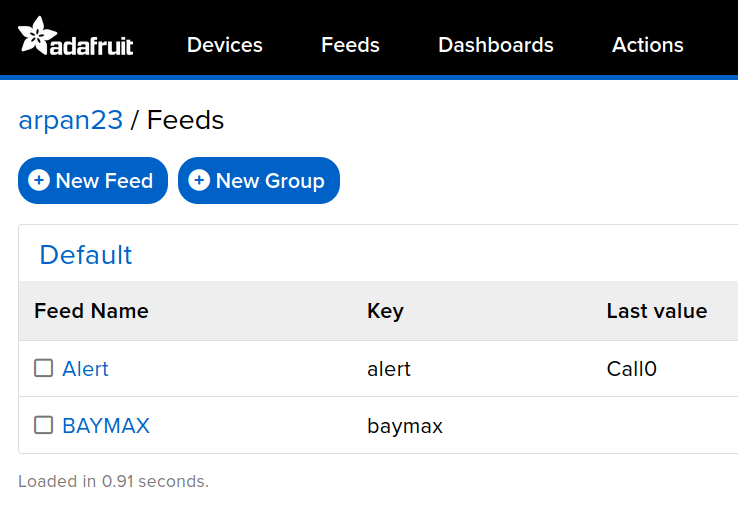Open the Devices menu
This screenshot has width=738, height=505.
(x=224, y=45)
